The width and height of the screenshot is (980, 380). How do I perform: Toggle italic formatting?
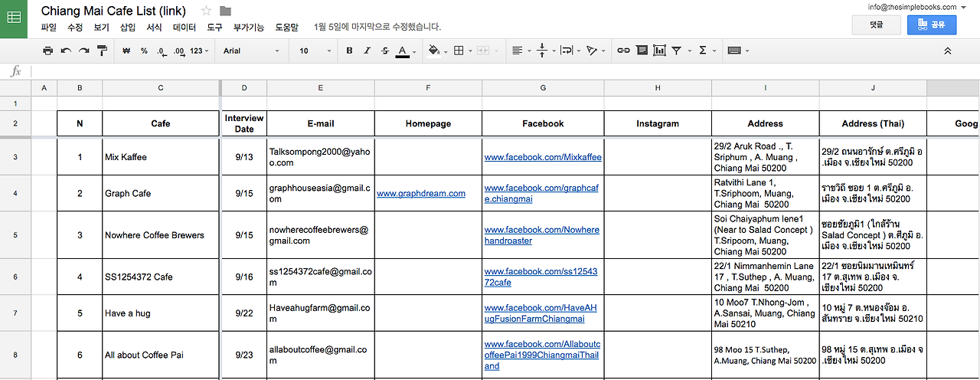point(367,51)
